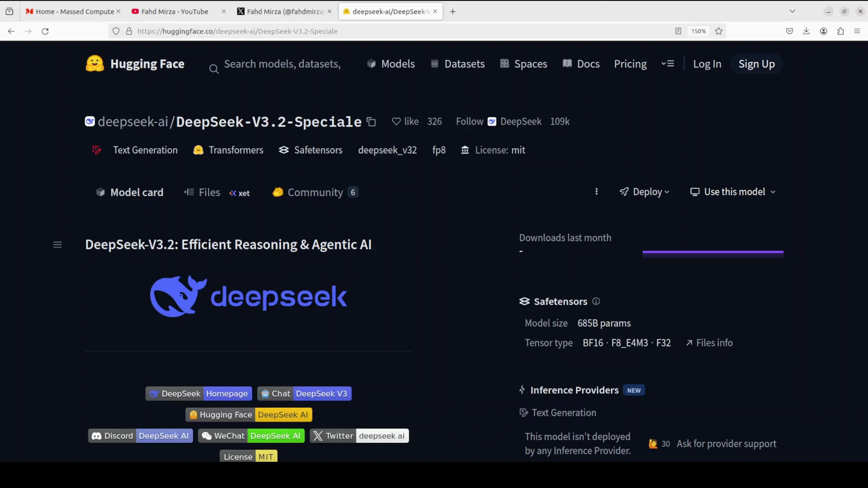Open the Safetensors info tooltip

596,301
